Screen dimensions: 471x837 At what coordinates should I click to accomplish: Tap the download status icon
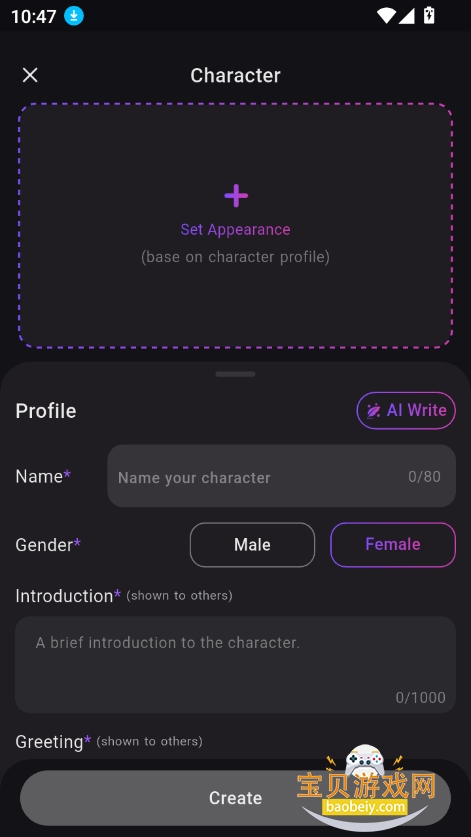tap(74, 16)
